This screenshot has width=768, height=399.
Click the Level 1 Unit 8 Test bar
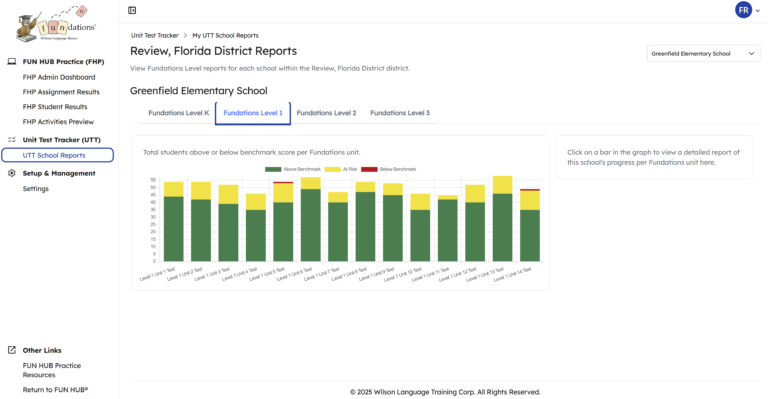[365, 221]
